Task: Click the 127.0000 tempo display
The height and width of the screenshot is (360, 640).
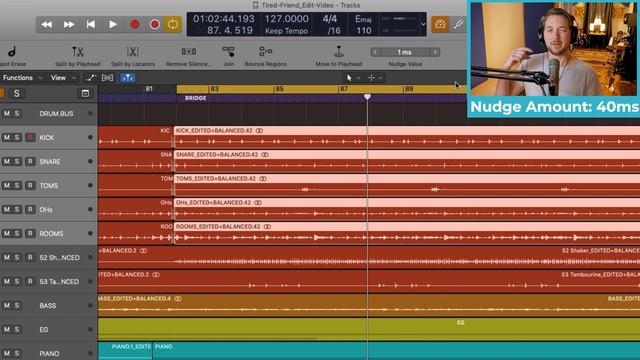Action: 287,19
